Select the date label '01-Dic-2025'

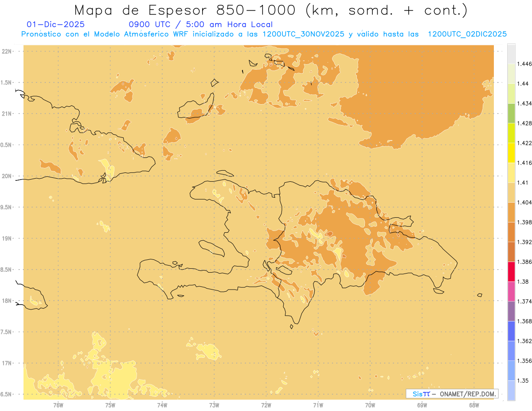(x=55, y=25)
